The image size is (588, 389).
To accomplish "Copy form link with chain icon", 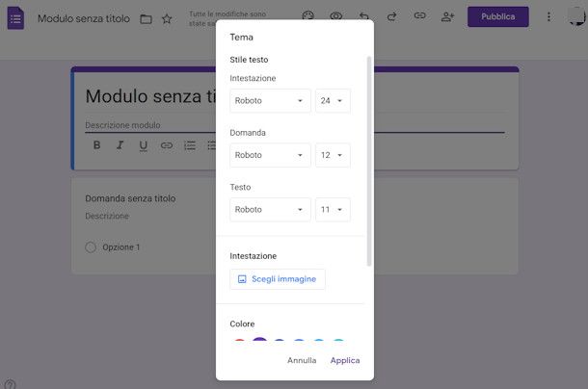I will tap(419, 16).
